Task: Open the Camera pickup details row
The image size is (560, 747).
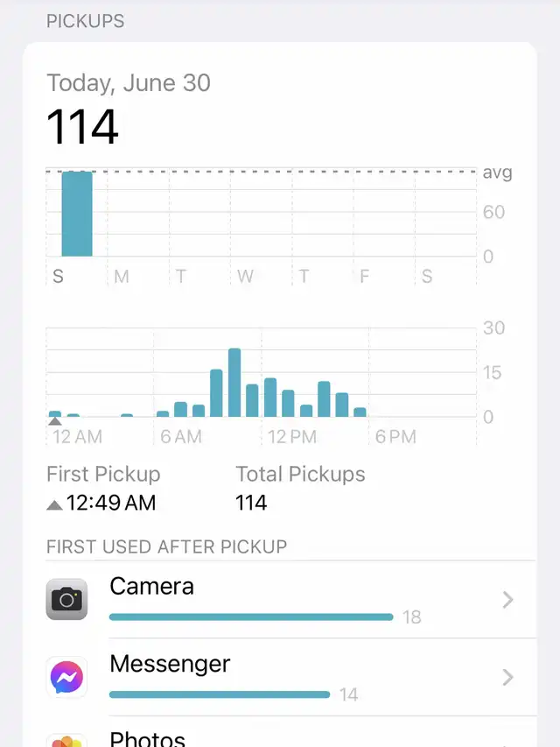Action: [291, 600]
